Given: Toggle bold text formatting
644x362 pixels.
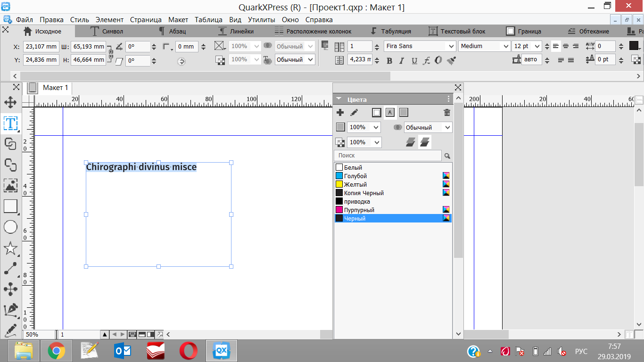Looking at the screenshot, I should pyautogui.click(x=389, y=61).
